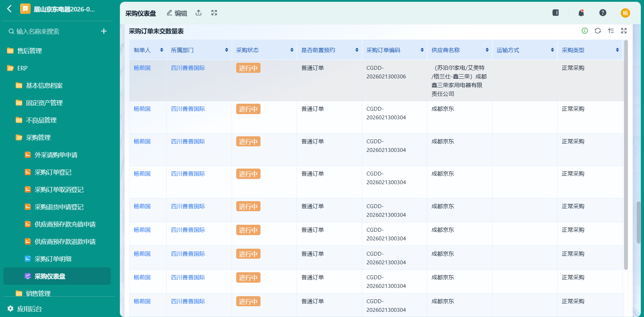The height and width of the screenshot is (317, 644).
Task: Add a new item with plus icon
Action: pos(104,31)
